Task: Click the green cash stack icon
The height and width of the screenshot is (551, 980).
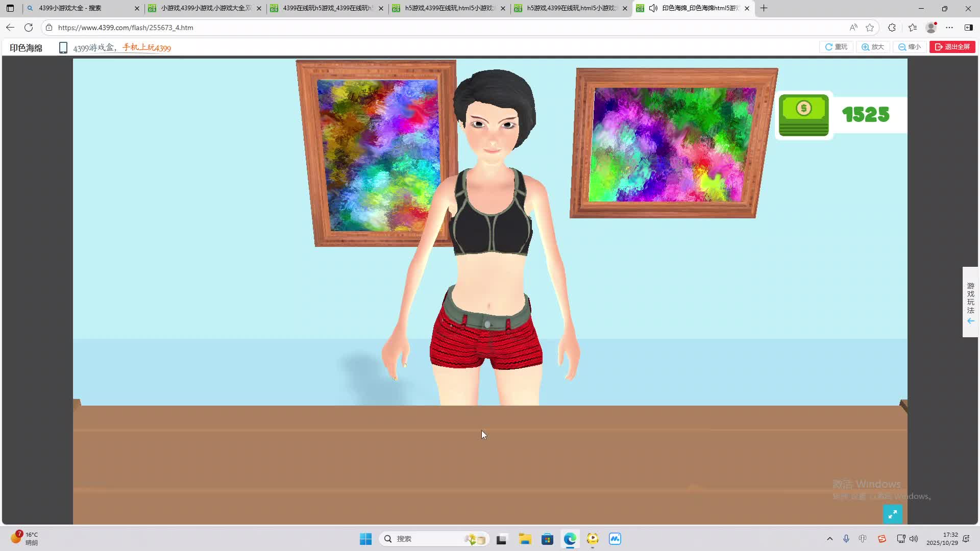Action: pos(803,115)
